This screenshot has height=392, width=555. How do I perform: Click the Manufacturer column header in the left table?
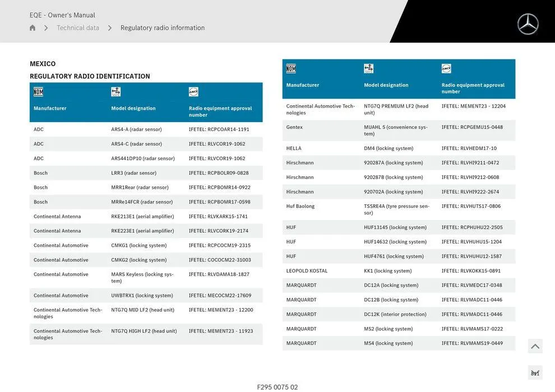tap(50, 108)
